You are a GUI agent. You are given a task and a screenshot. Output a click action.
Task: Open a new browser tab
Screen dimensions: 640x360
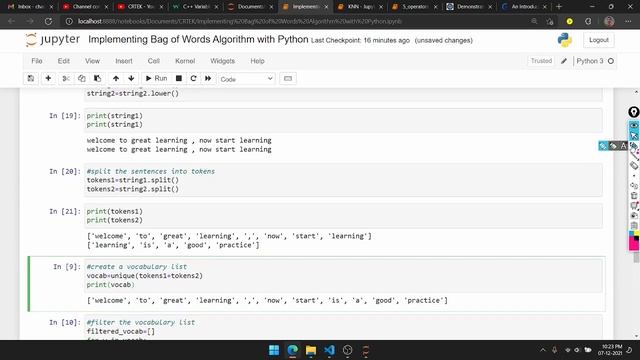point(559,7)
